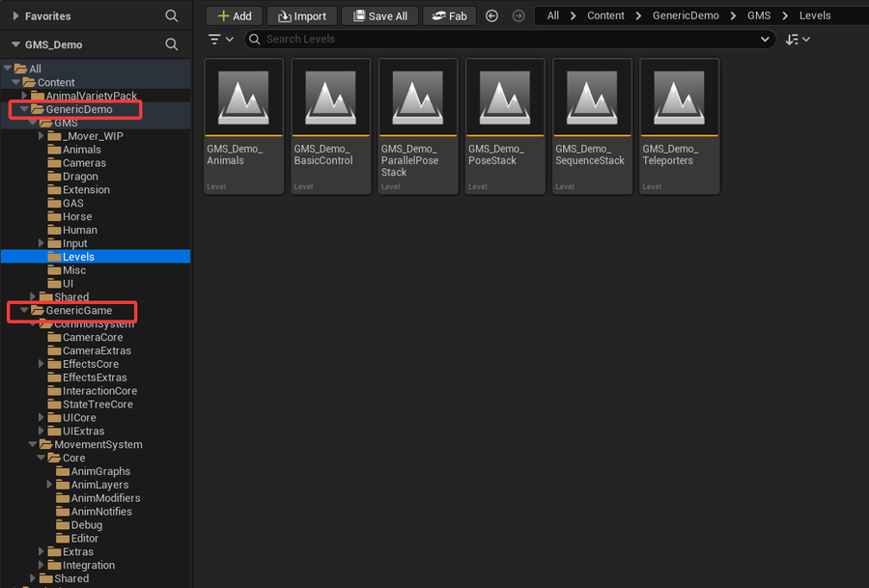
Task: Collapse the MovementSystem folder
Action: pyautogui.click(x=33, y=444)
